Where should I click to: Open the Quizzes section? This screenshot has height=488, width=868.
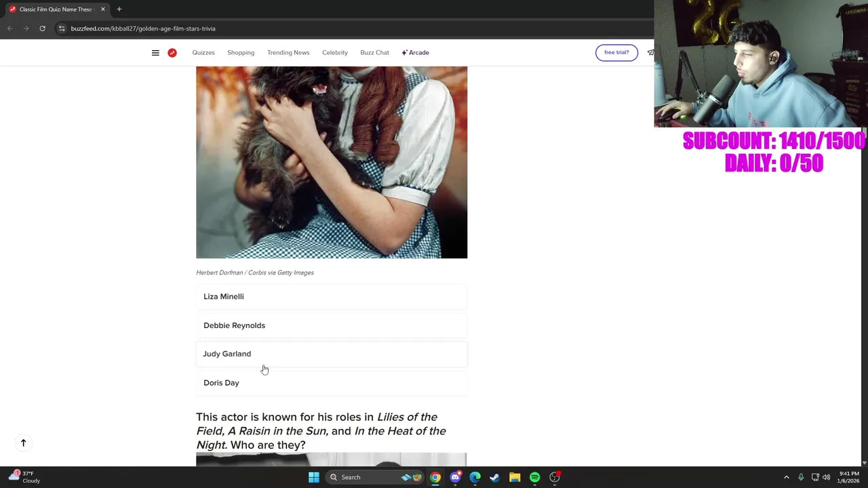click(203, 52)
